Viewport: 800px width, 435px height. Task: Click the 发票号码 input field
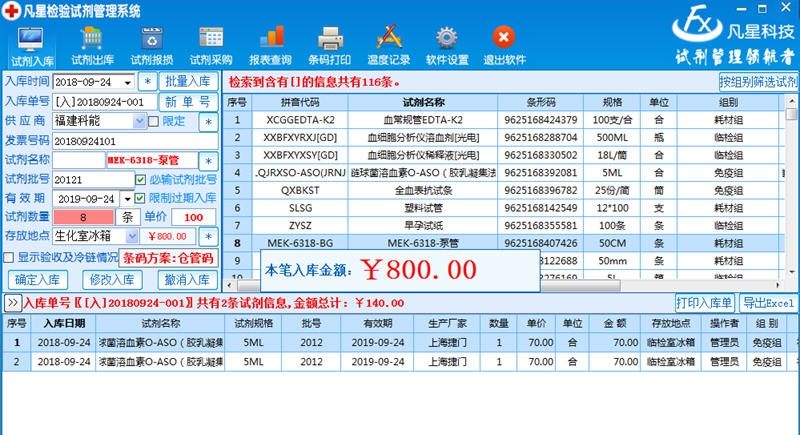[135, 141]
